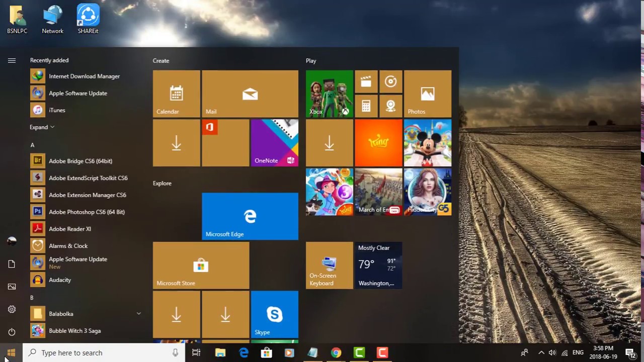This screenshot has height=362, width=644.
Task: Open the Washington weather tile
Action: [378, 265]
